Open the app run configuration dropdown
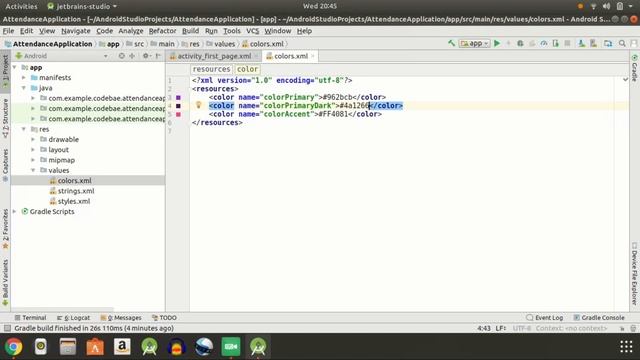The width and height of the screenshot is (640, 360). coord(474,43)
